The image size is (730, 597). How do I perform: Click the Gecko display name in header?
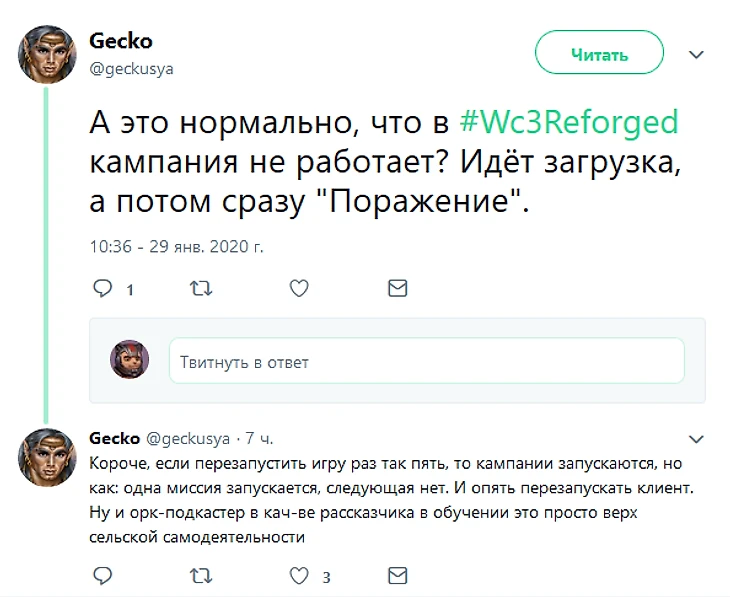(x=121, y=41)
